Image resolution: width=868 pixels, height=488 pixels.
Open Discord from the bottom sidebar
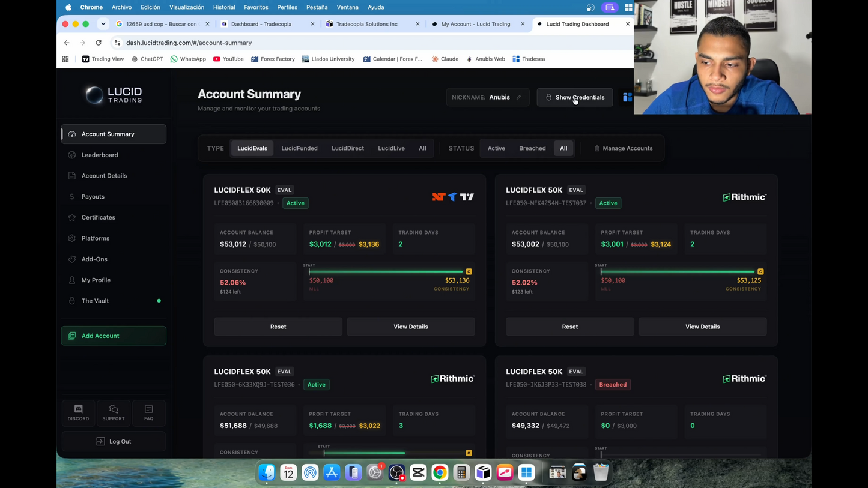coord(78,412)
